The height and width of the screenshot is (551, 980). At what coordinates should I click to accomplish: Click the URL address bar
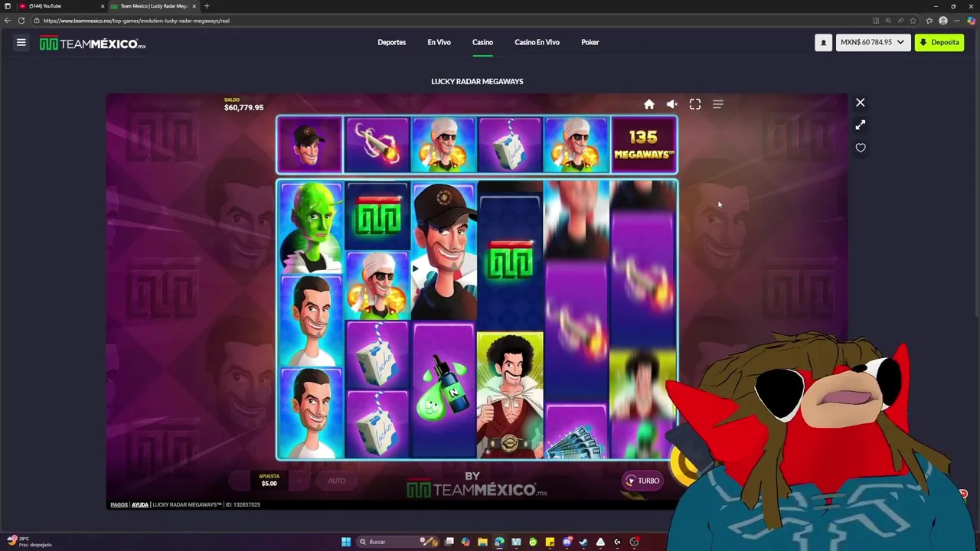coord(452,21)
